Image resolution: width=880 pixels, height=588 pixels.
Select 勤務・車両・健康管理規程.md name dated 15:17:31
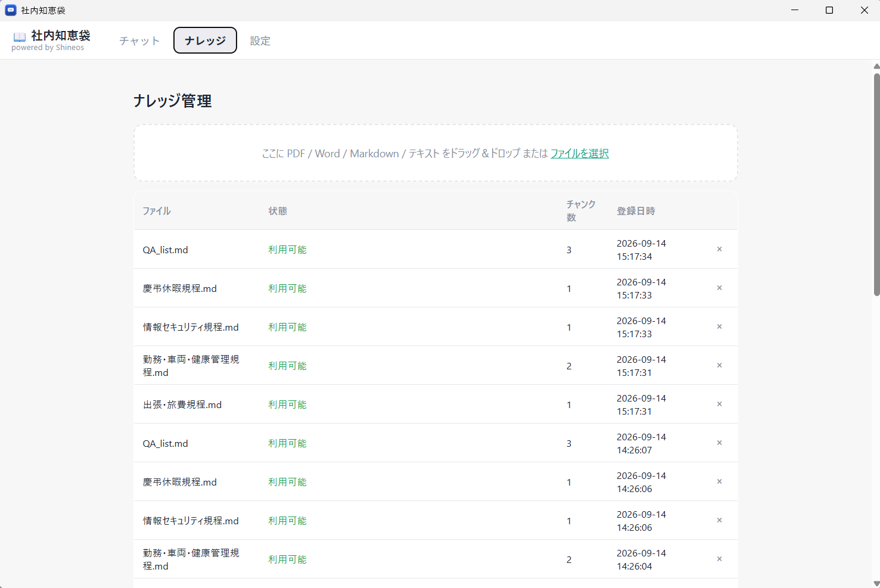coord(191,366)
